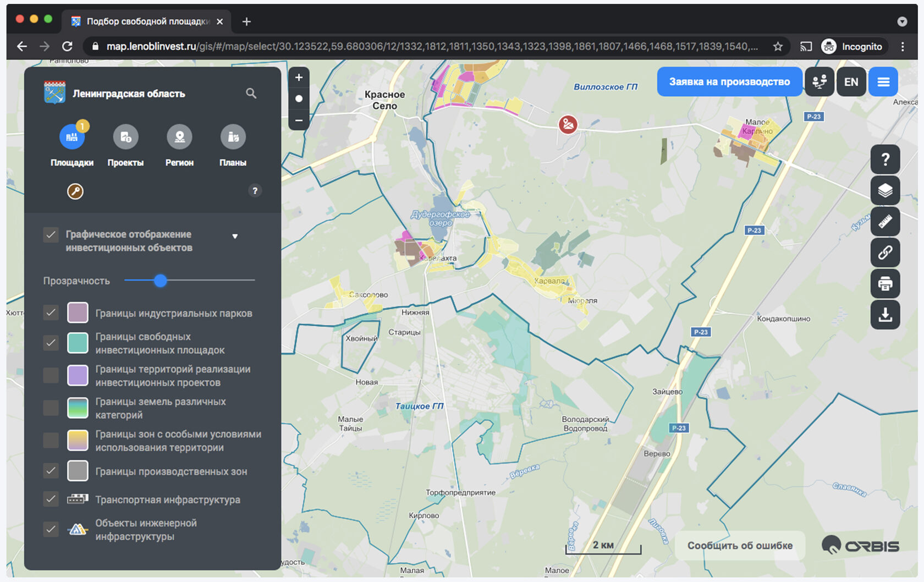The image size is (924, 582).
Task: Click the download map button
Action: [x=886, y=315]
